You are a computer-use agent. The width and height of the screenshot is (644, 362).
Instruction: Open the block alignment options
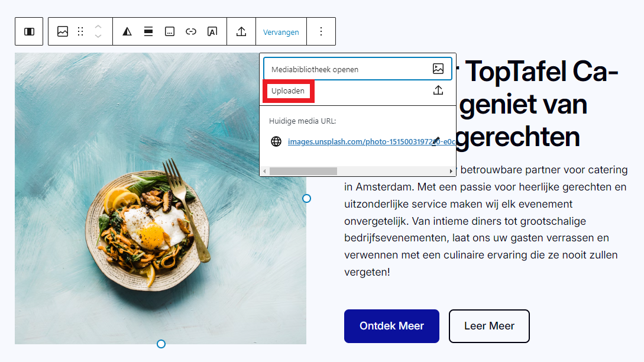148,31
